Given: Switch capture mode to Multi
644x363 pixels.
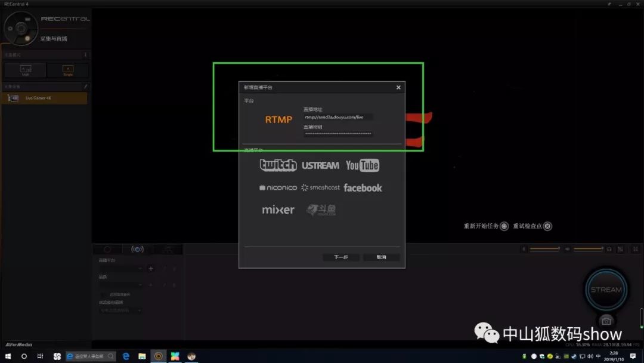Looking at the screenshot, I should tap(26, 70).
